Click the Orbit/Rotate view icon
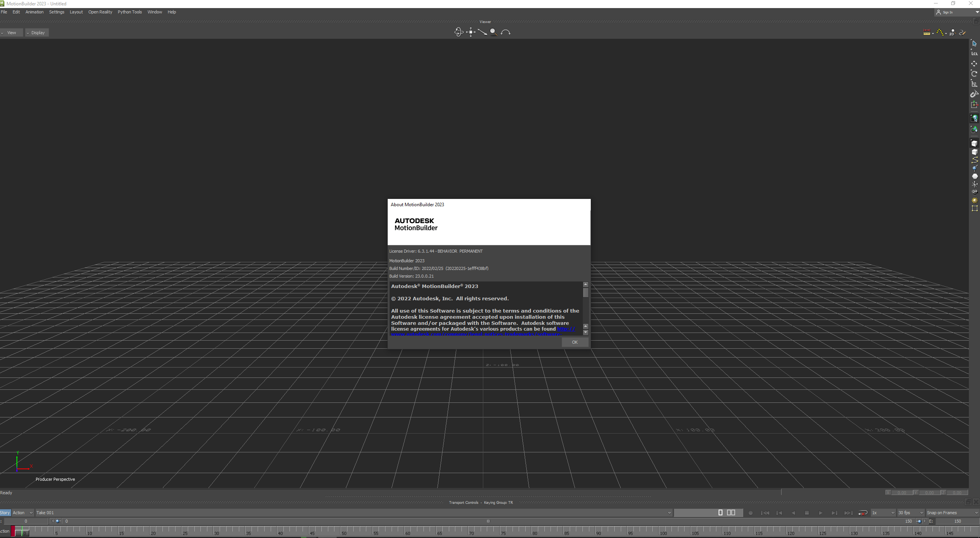980x538 pixels. [x=458, y=32]
